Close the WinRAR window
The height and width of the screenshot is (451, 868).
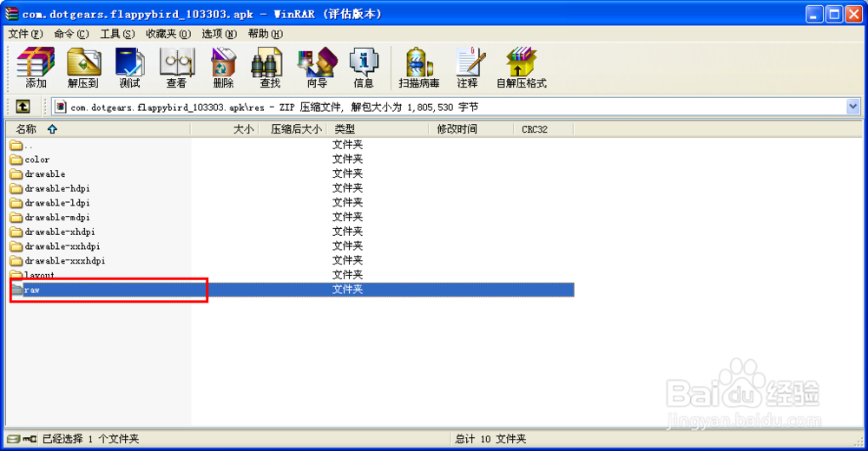point(853,14)
